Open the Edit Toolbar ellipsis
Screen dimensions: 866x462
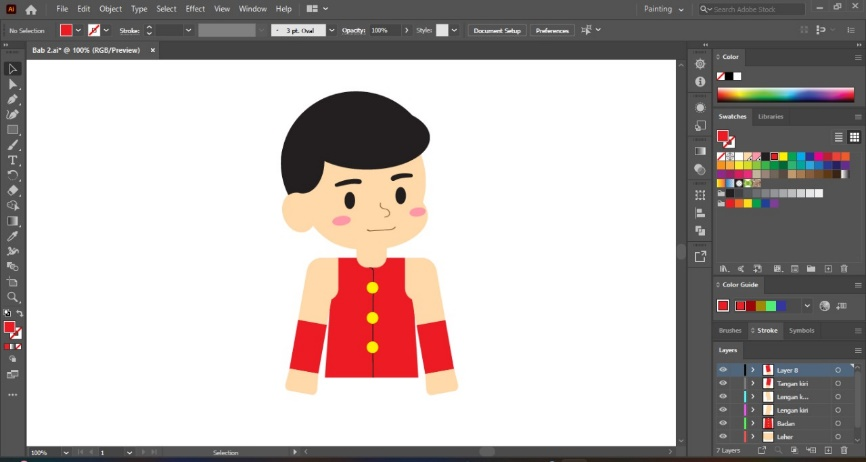click(x=12, y=395)
